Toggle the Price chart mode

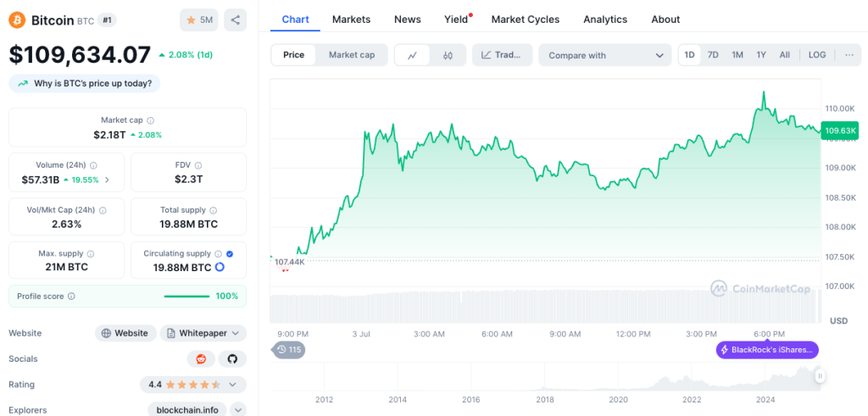(294, 55)
